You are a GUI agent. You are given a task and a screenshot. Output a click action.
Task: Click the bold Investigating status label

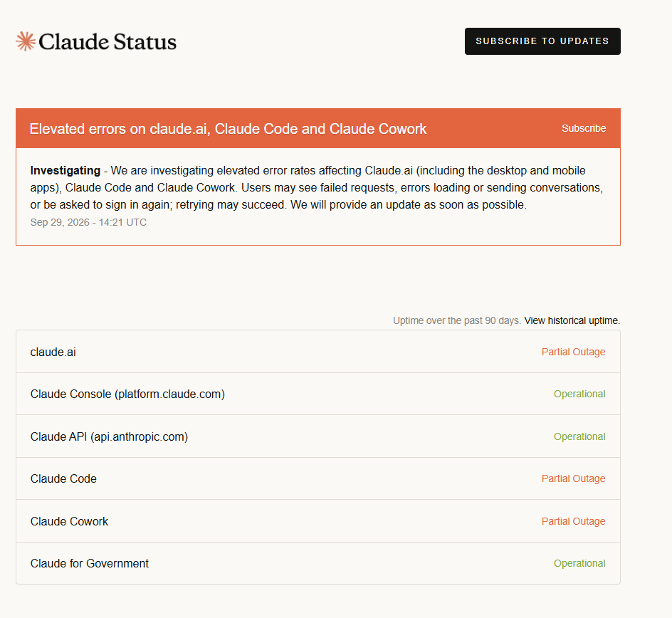[x=65, y=171]
